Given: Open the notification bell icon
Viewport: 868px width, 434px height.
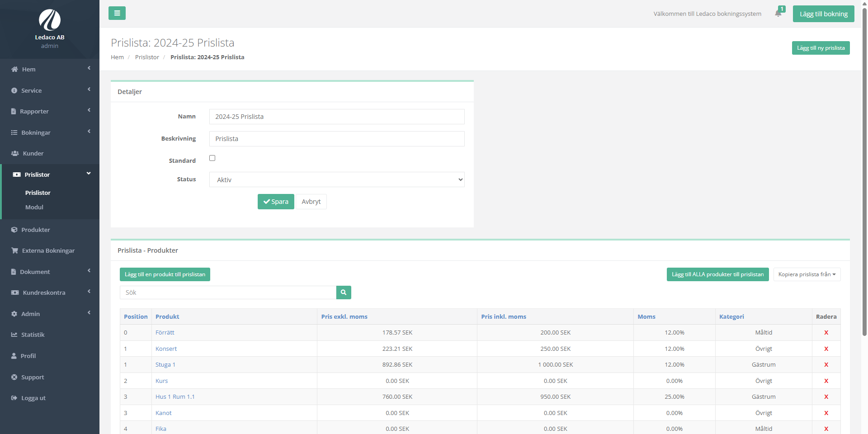Looking at the screenshot, I should click(x=778, y=14).
